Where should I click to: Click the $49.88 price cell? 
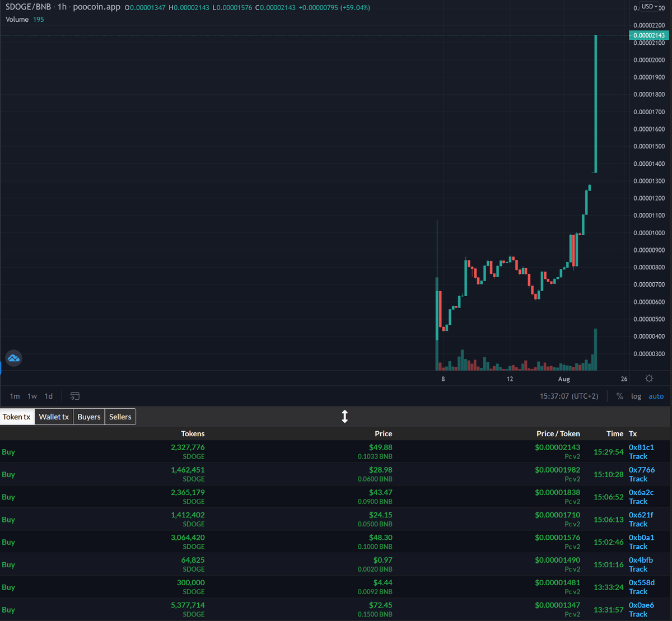click(380, 447)
